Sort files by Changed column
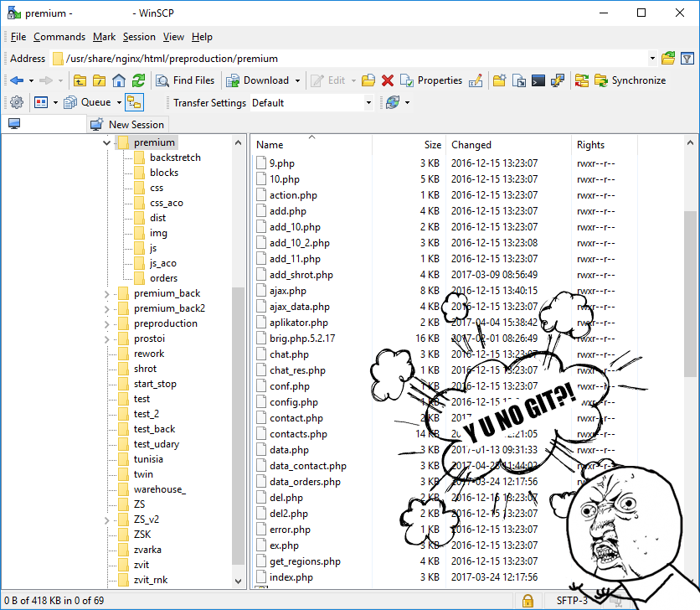 pos(471,145)
